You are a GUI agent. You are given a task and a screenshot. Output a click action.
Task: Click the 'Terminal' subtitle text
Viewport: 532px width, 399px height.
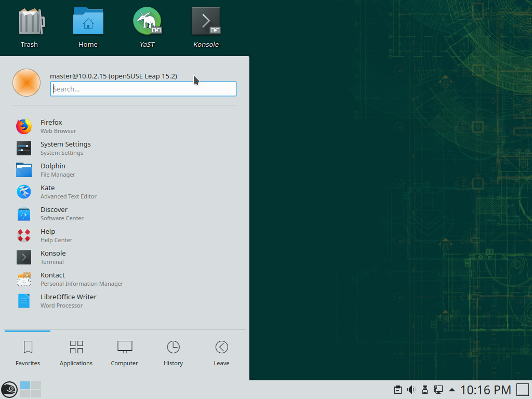[x=52, y=262]
